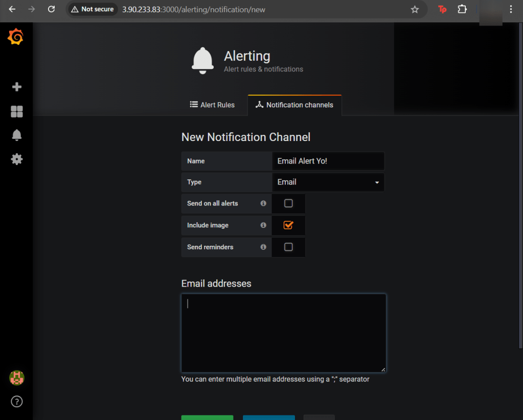
Task: Open the Configuration gear icon
Action: tap(17, 159)
